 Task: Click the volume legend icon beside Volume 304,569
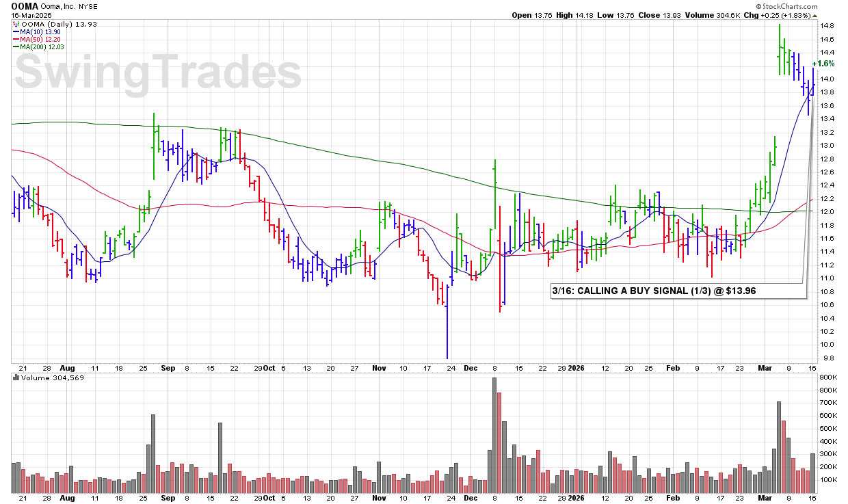point(15,377)
